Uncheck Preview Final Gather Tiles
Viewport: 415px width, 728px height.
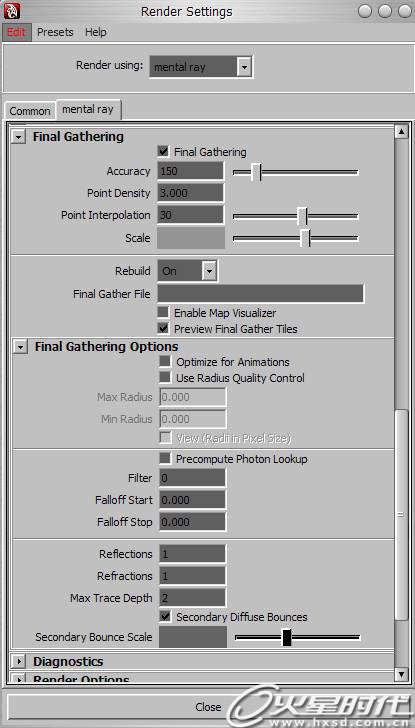click(163, 328)
